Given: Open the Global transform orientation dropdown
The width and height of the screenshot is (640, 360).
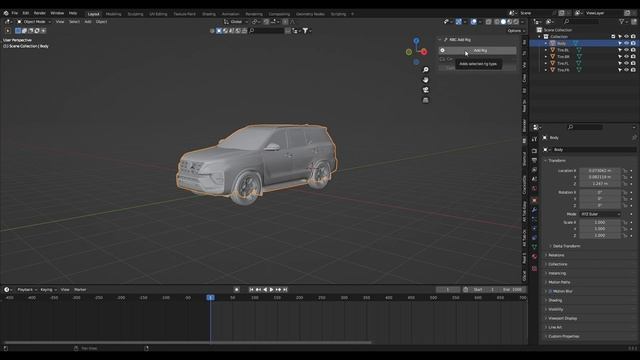Looking at the screenshot, I should pyautogui.click(x=236, y=22).
